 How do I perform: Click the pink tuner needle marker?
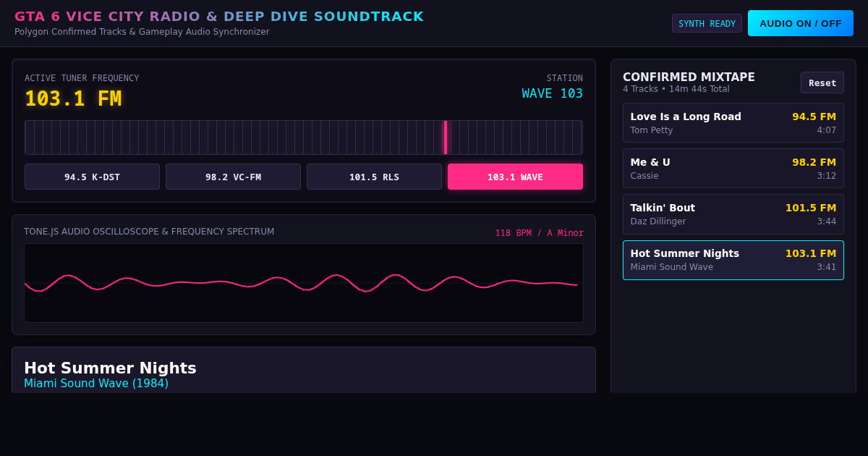pos(446,138)
